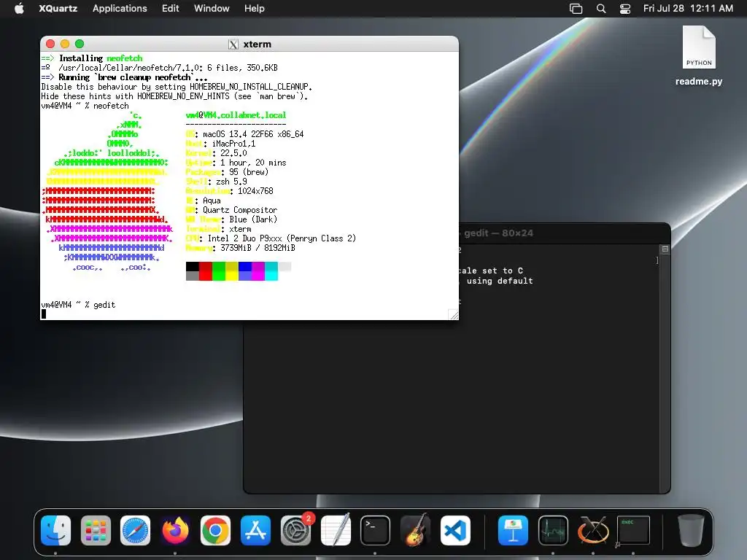The height and width of the screenshot is (560, 747).
Task: Click the 'Intel 2 Duo P9xxx' CPU line
Action: tap(282, 238)
